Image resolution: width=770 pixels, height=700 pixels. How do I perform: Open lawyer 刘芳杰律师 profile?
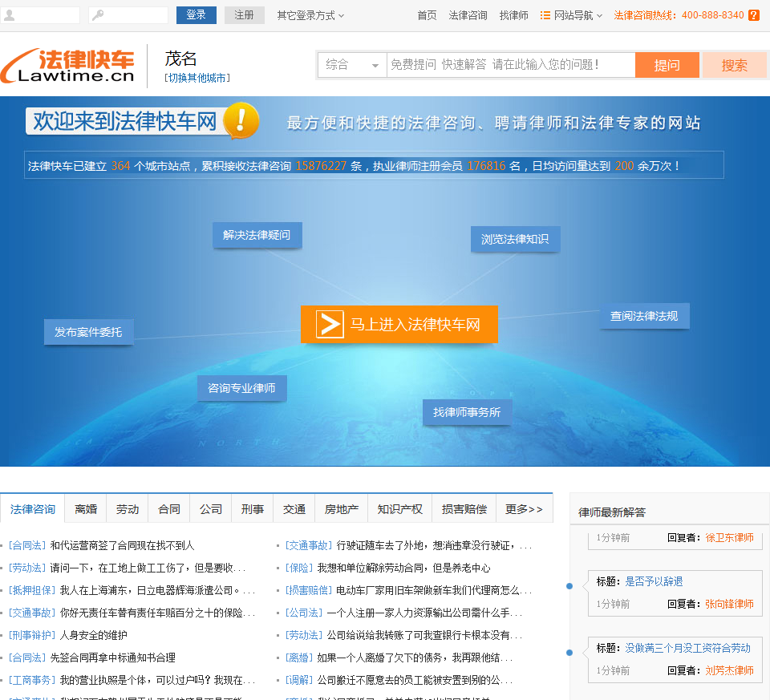click(729, 670)
